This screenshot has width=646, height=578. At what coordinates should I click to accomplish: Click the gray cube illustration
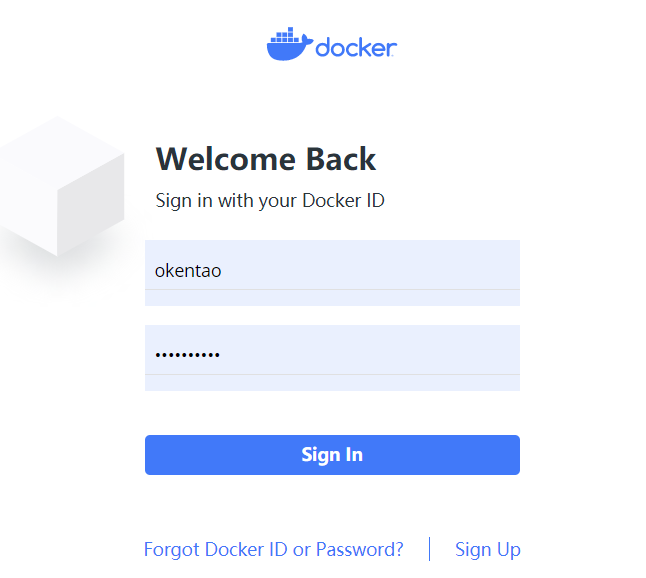(x=62, y=186)
